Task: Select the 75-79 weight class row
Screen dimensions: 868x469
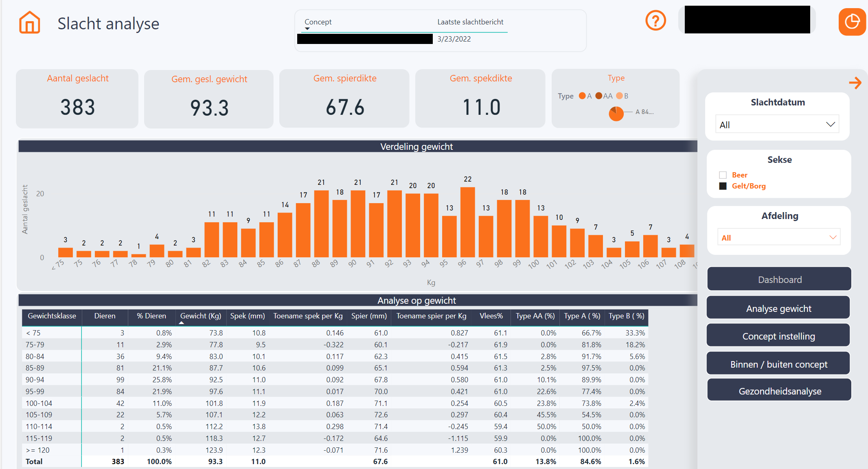Action: (x=335, y=344)
